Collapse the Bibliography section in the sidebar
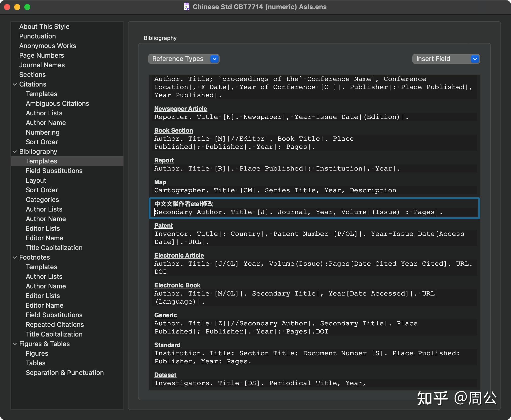This screenshot has height=420, width=511. (x=15, y=151)
